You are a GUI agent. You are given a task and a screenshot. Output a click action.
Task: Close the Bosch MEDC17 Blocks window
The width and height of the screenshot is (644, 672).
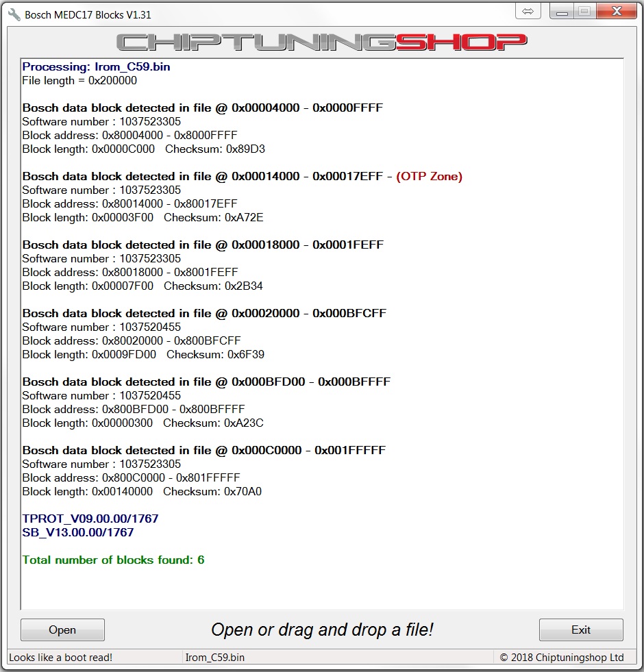click(616, 11)
